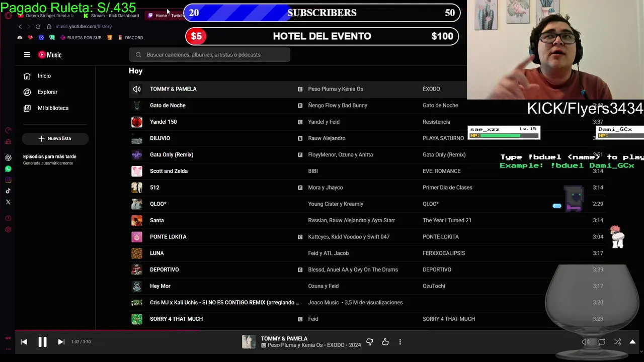Click the cloud bookmark icon in bookmarks bar

[20, 38]
